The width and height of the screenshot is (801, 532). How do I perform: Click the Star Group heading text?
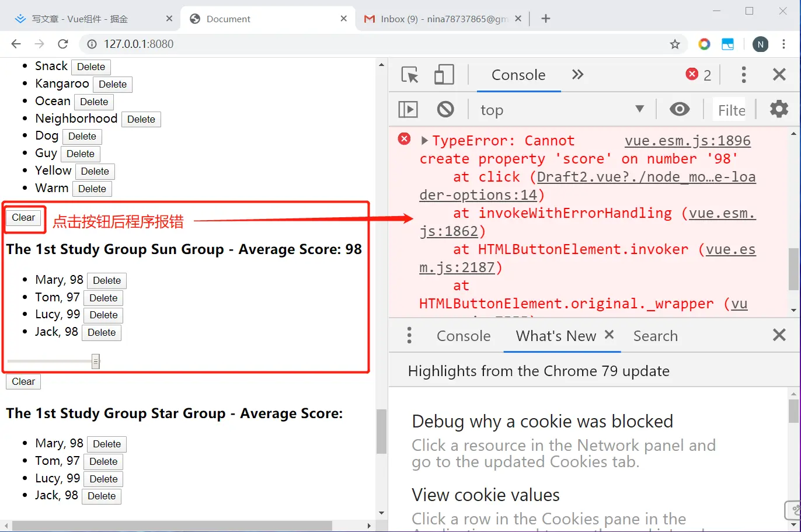[174, 413]
